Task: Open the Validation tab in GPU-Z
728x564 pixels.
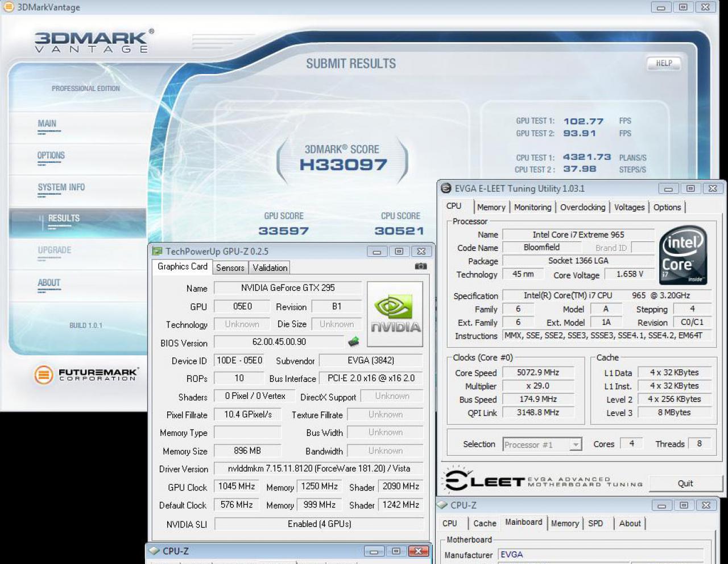Action: (270, 267)
